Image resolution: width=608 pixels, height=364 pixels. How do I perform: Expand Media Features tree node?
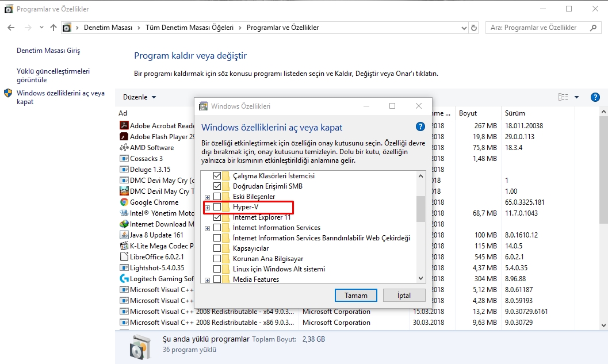(x=208, y=280)
